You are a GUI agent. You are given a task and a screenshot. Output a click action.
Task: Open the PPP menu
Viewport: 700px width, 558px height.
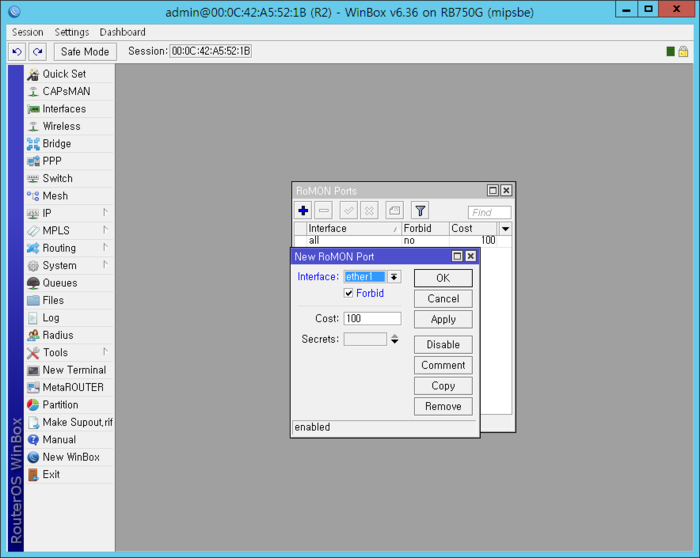[x=69, y=161]
